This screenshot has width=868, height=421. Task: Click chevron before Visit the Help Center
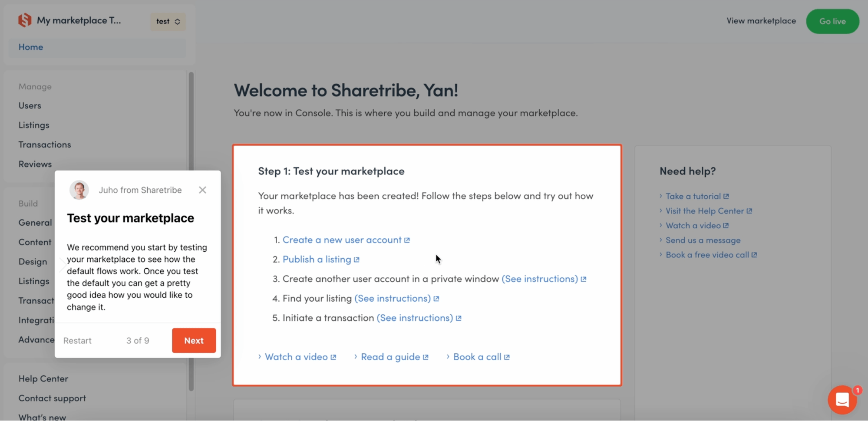coord(661,211)
